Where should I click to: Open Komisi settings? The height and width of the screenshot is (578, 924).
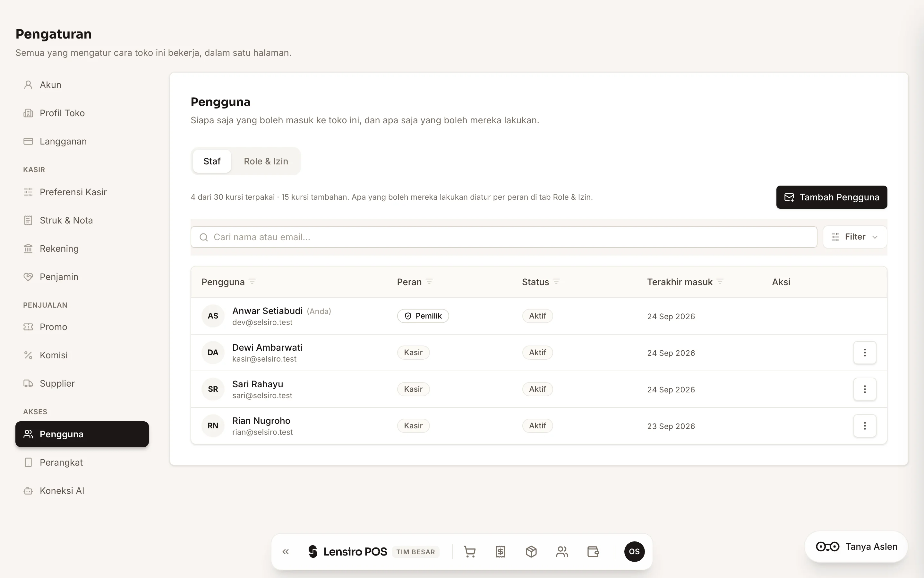[x=82, y=355]
